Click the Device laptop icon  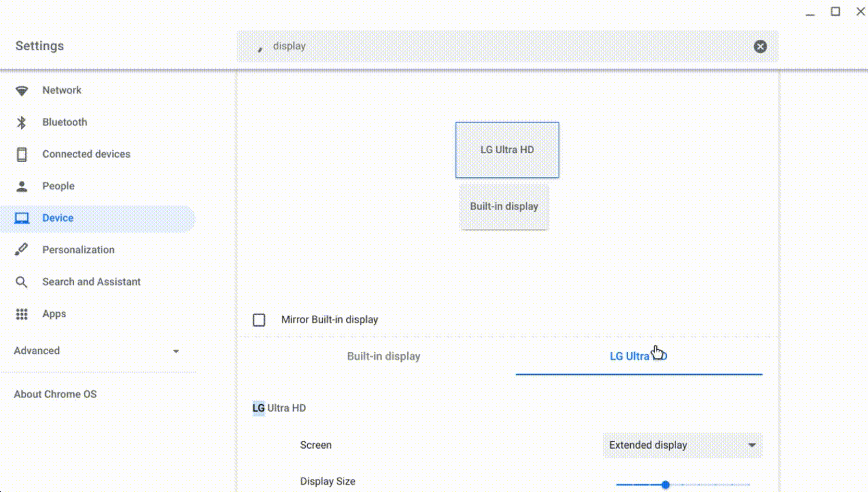click(22, 218)
